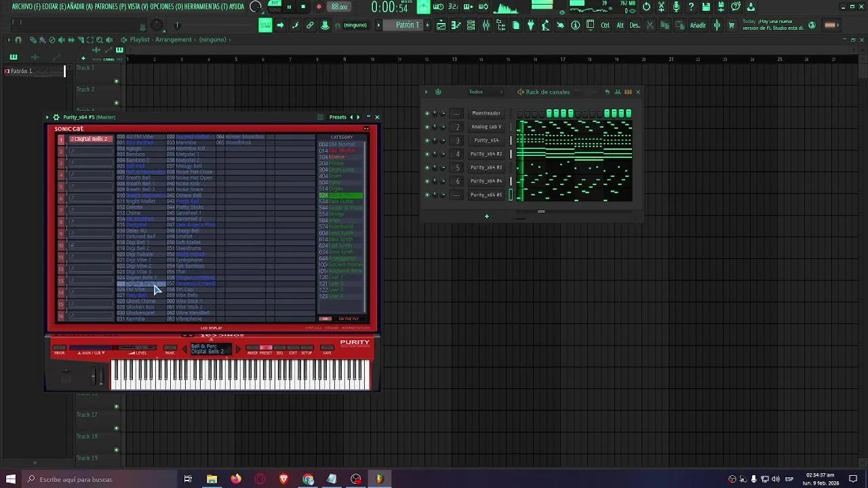Click the playlist view icon

point(441,25)
